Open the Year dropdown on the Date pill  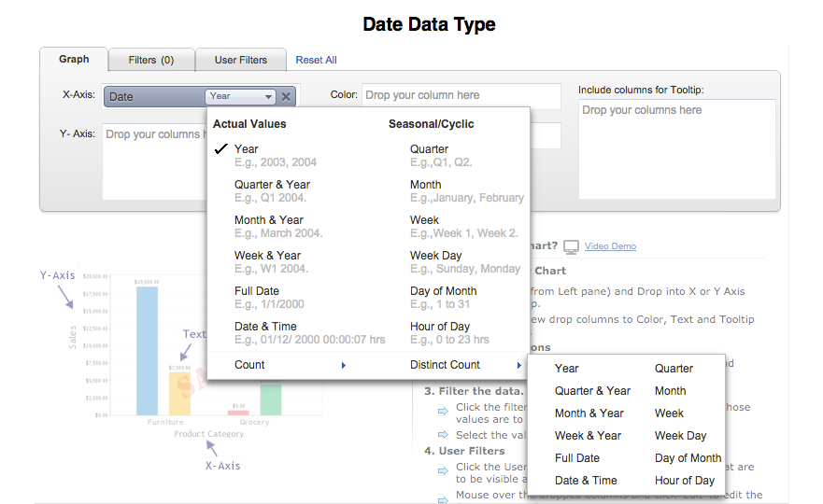click(x=241, y=96)
